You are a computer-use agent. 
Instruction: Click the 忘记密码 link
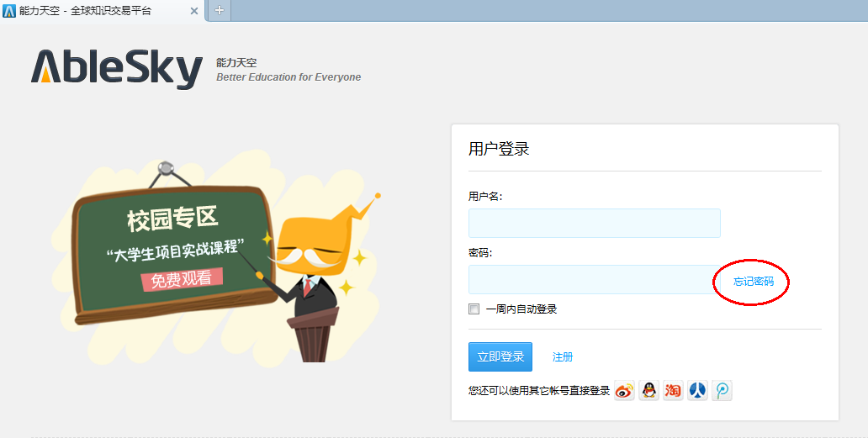pos(753,282)
